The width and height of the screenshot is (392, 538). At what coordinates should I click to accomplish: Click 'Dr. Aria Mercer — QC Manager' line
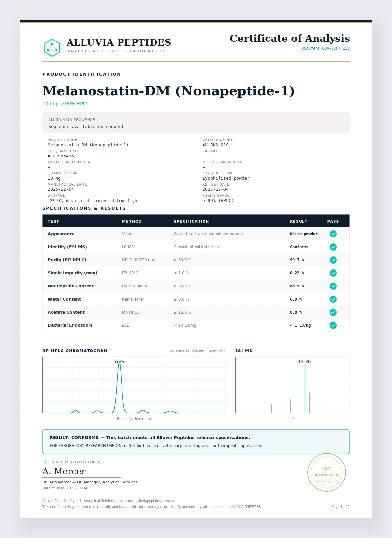pyautogui.click(x=90, y=482)
